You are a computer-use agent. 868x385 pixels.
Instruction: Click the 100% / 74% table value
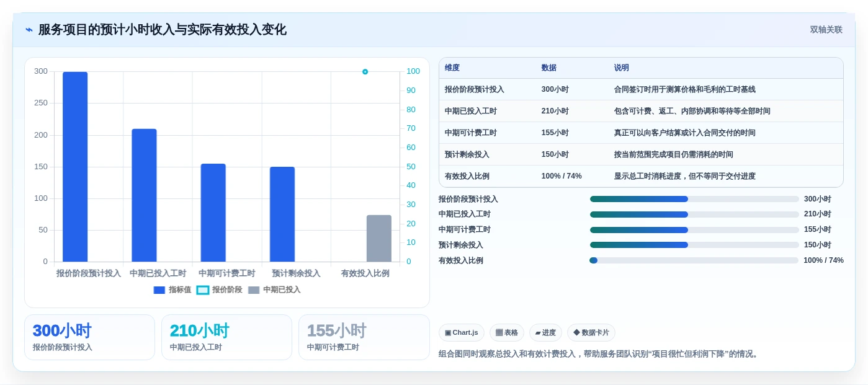pyautogui.click(x=562, y=177)
